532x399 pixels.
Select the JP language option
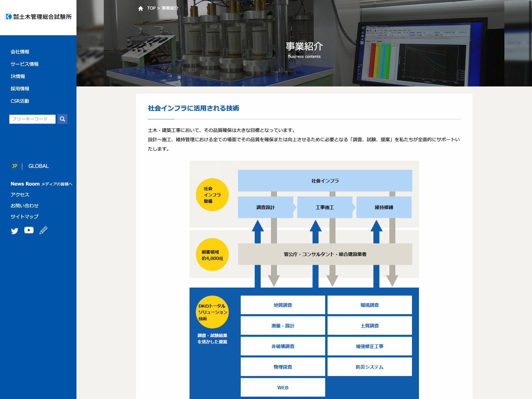pyautogui.click(x=14, y=166)
